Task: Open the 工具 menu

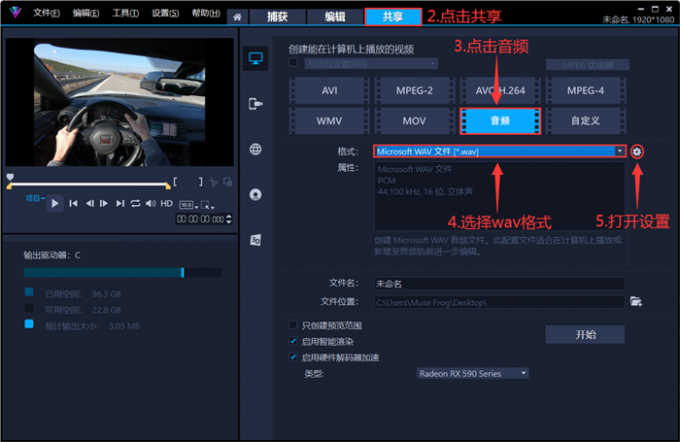Action: [x=125, y=13]
